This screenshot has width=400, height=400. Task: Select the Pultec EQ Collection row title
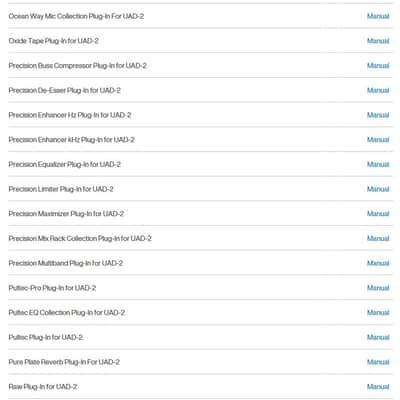tap(67, 313)
